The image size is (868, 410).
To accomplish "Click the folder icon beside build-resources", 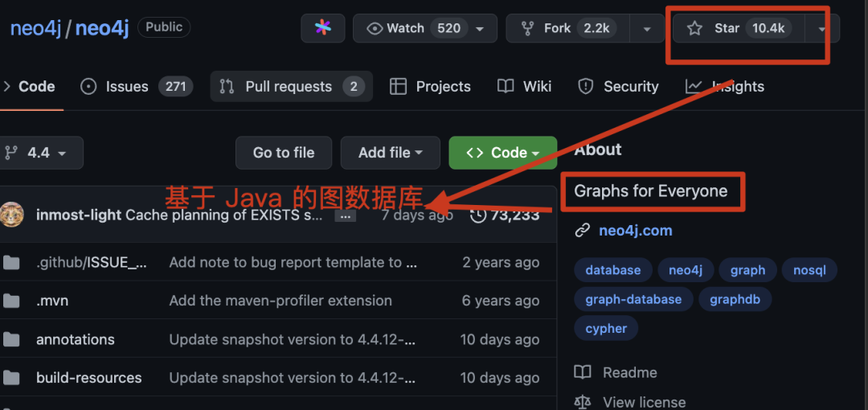I will 11,378.
